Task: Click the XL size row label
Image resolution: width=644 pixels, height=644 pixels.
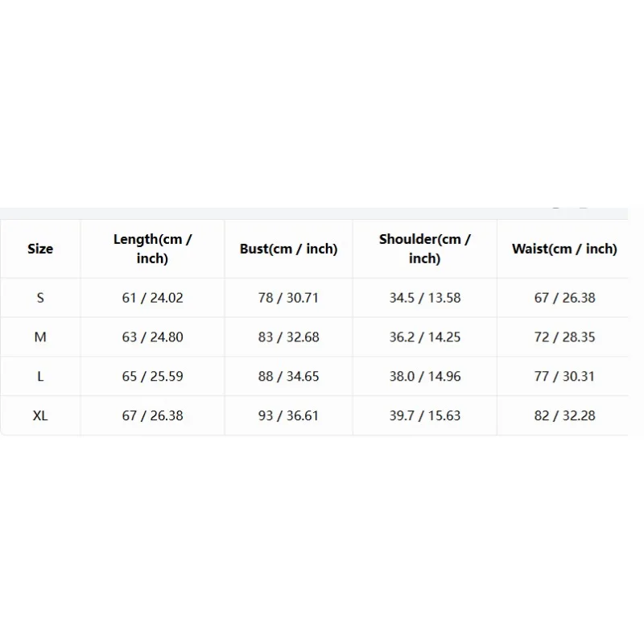Action: point(40,415)
